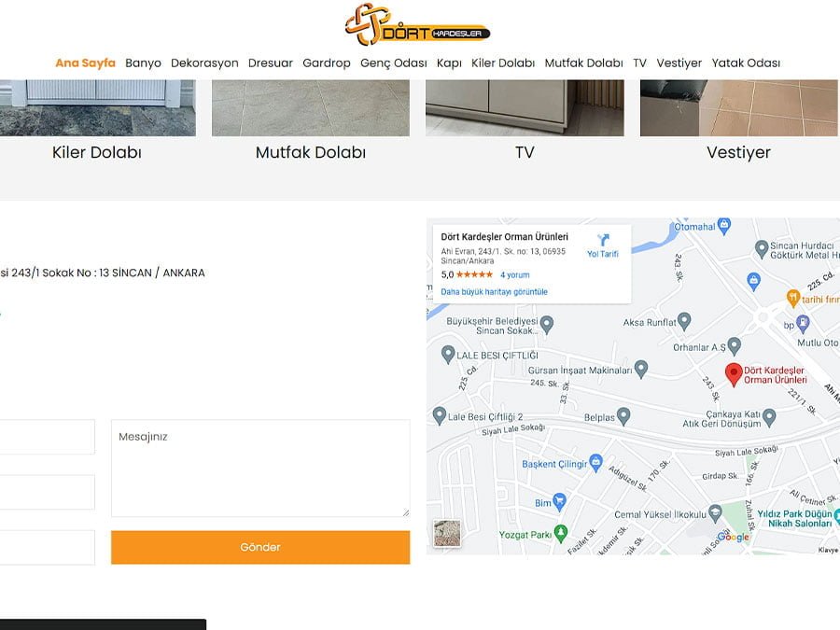Click the LALE BESİ ÇİFTLİĞİ map marker
Image resolution: width=840 pixels, height=630 pixels.
pyautogui.click(x=448, y=355)
